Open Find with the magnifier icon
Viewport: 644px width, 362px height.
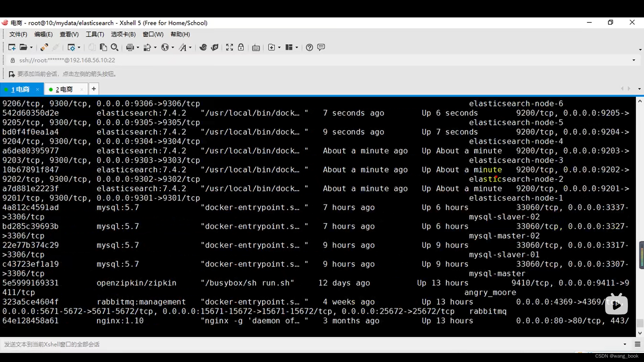click(114, 47)
